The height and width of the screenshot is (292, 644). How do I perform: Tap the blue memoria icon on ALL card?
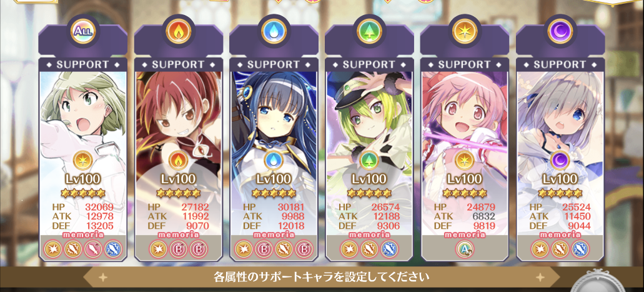pos(112,249)
